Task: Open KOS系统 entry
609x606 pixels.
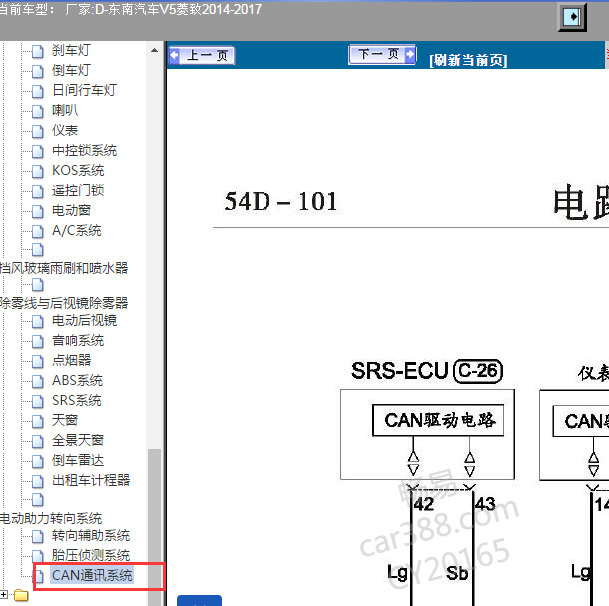Action: tap(78, 170)
